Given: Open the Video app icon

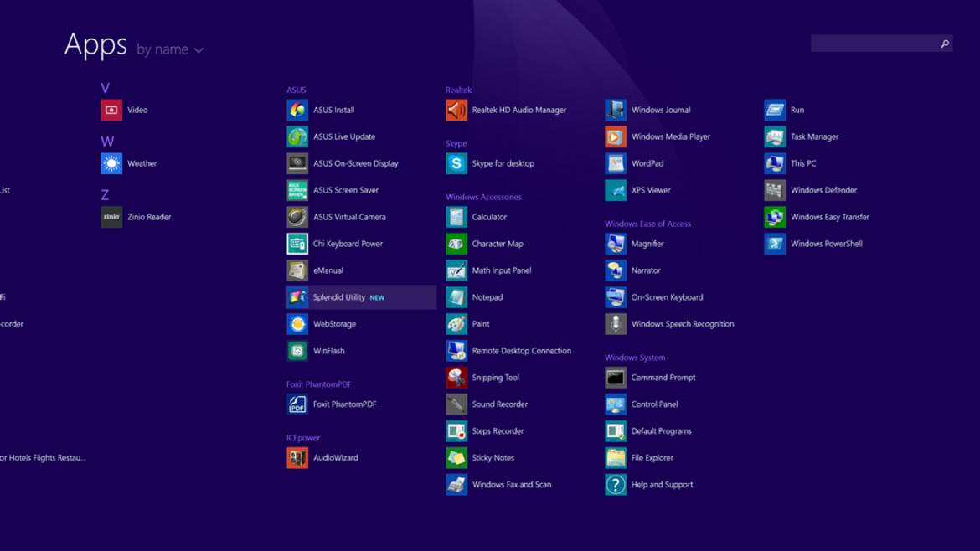Looking at the screenshot, I should (x=111, y=110).
